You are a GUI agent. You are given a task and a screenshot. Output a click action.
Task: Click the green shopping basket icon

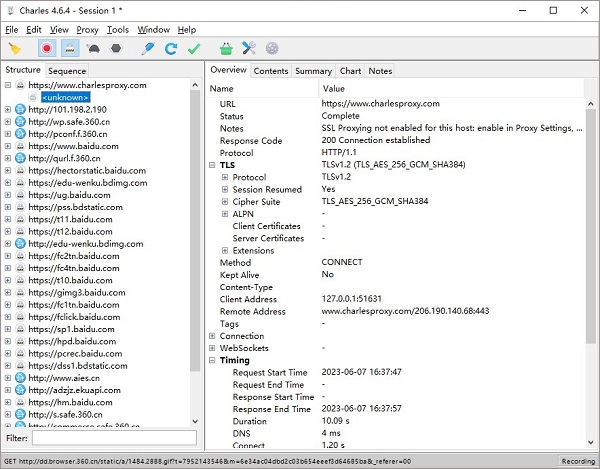226,48
